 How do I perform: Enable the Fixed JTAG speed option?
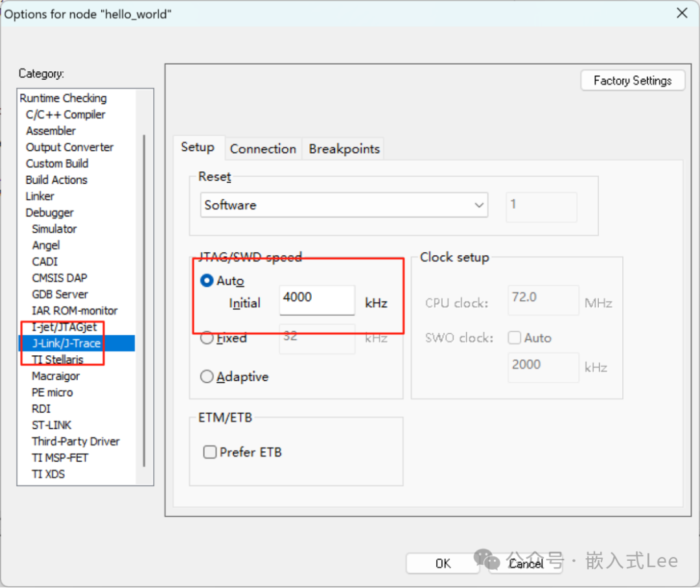[207, 338]
